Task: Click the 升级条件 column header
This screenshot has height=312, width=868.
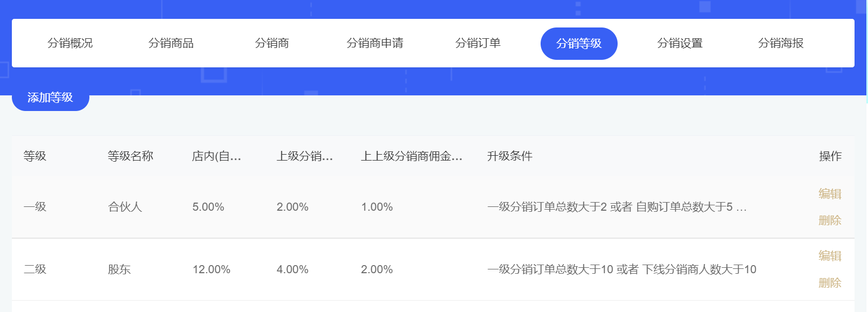Action: click(509, 156)
